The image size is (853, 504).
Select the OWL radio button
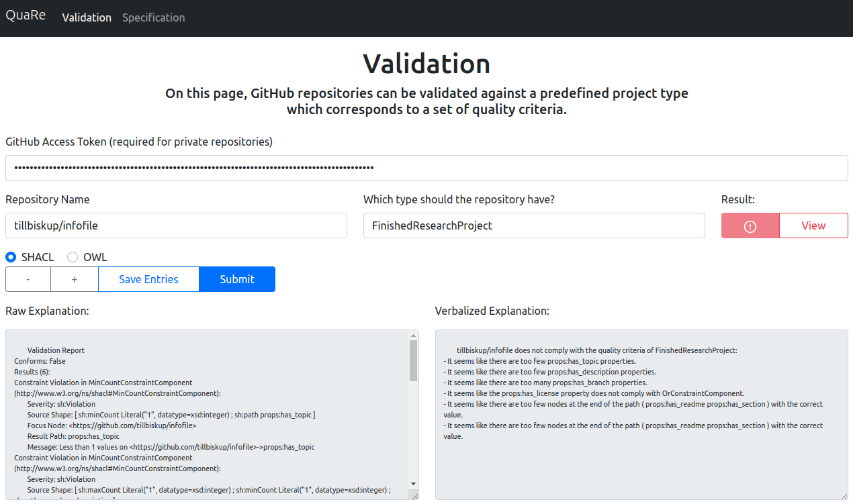(73, 257)
